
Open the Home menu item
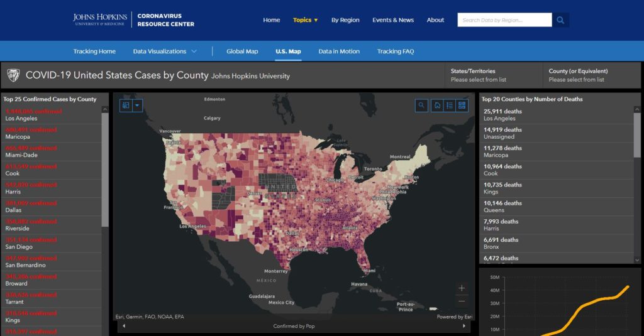tap(272, 19)
